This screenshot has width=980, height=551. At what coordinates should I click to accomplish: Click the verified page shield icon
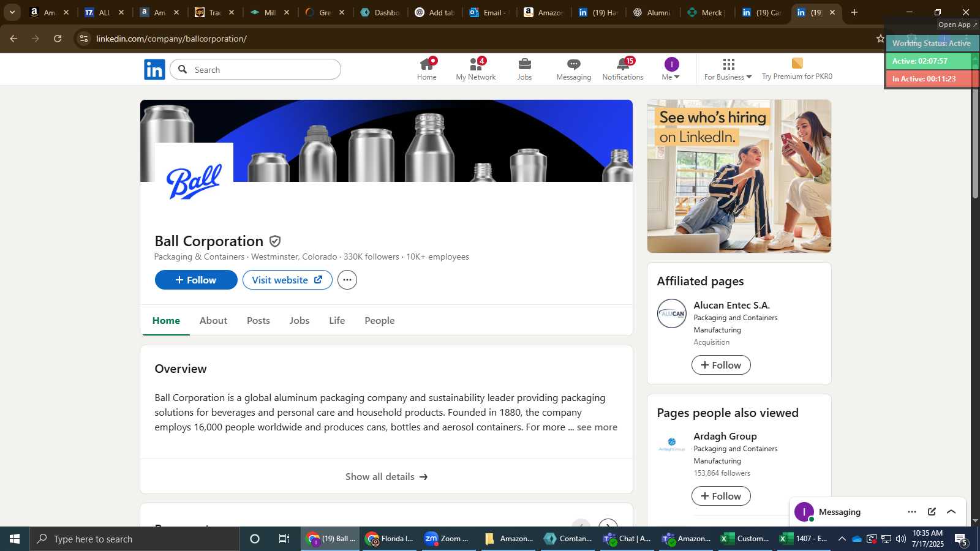tap(275, 241)
